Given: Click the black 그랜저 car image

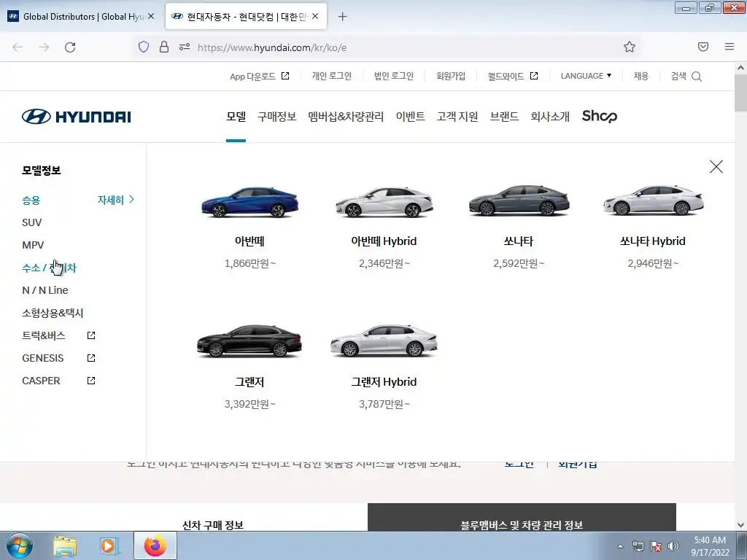Looking at the screenshot, I should [249, 341].
